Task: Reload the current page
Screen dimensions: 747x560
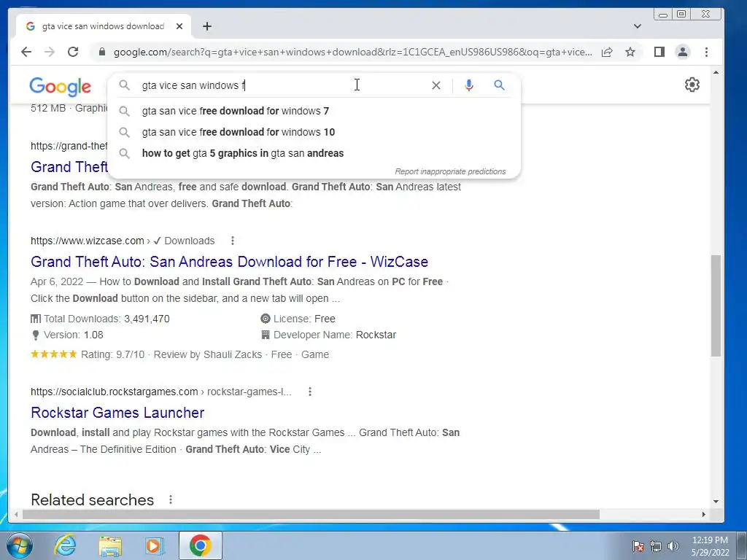Action: click(73, 52)
